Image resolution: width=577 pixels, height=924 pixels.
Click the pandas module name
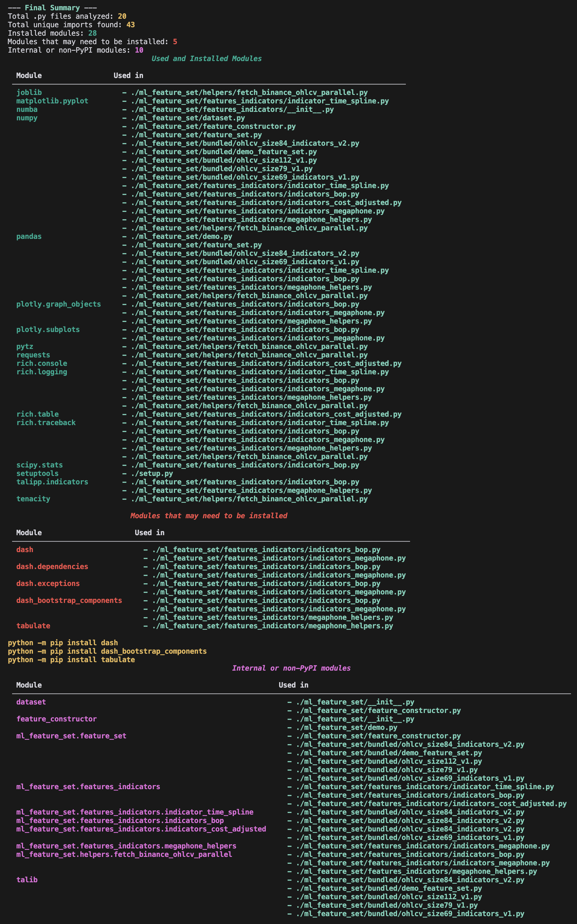(x=29, y=236)
